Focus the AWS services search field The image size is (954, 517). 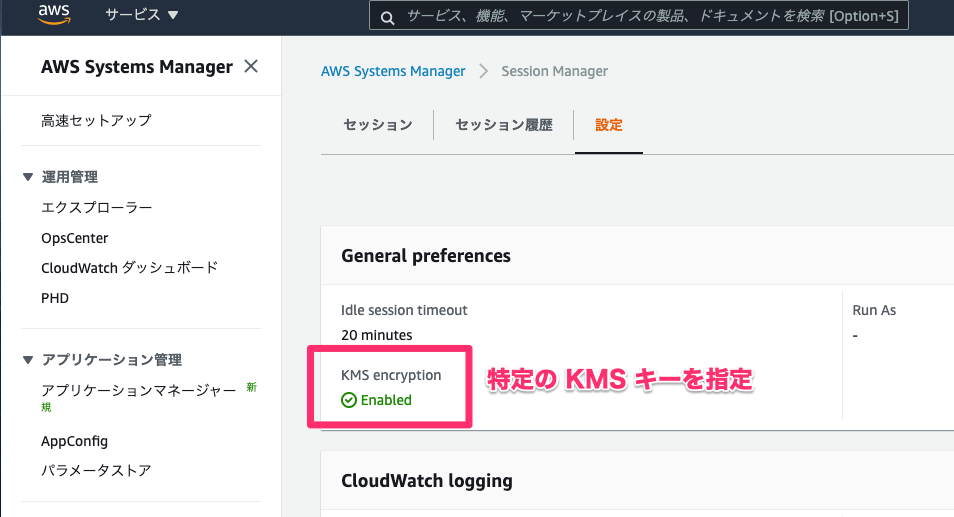(639, 16)
